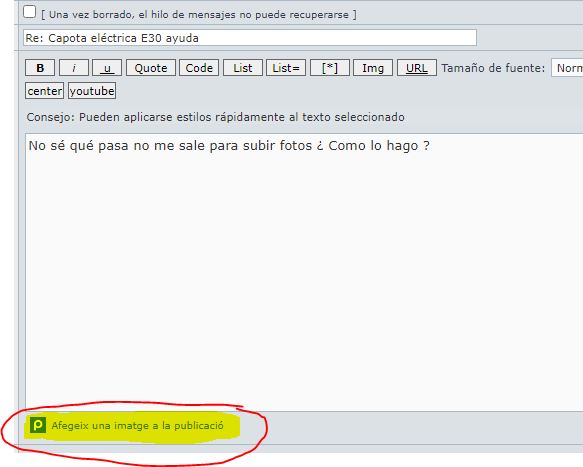
Task: Insert a center tag
Action: click(x=45, y=91)
